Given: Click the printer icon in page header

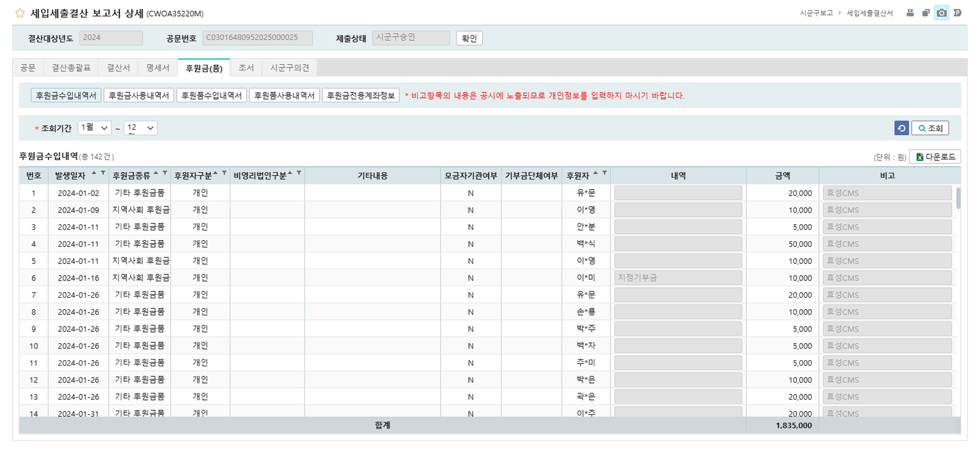Looking at the screenshot, I should (910, 13).
